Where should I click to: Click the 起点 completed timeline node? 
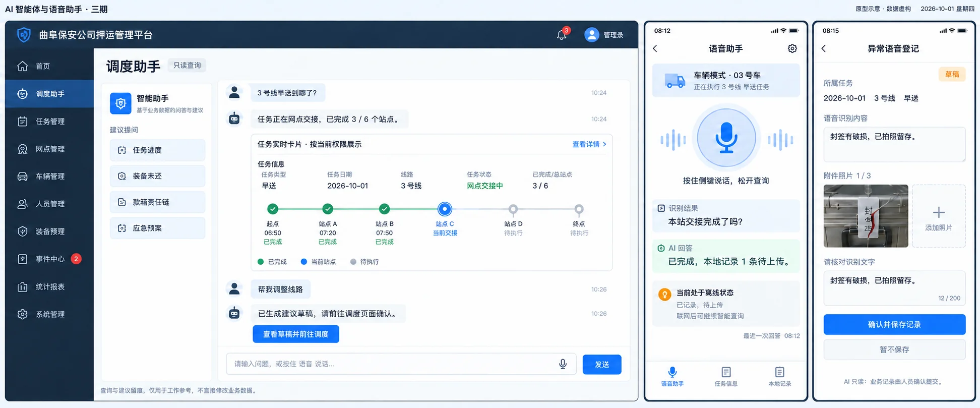coord(273,209)
